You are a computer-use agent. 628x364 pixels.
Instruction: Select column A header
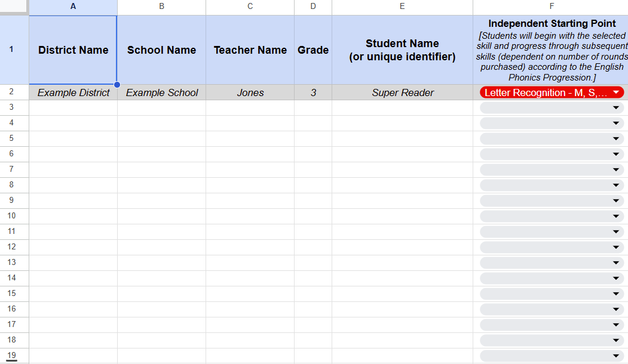pos(73,7)
